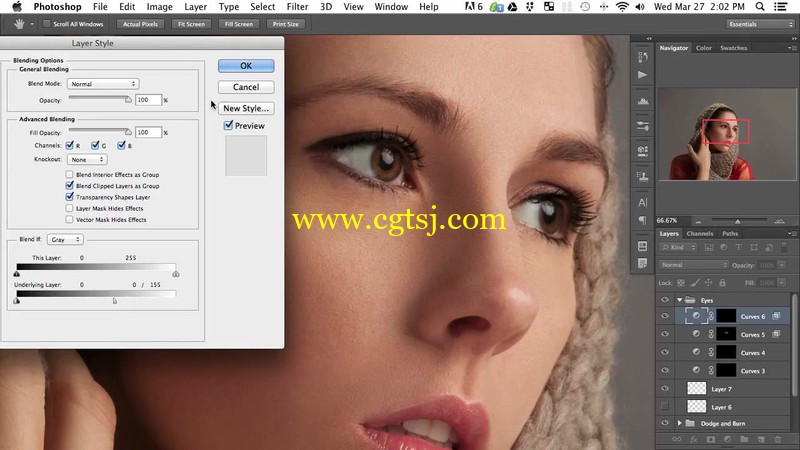Open the Clone Source stamp panel icon
Image resolution: width=800 pixels, height=450 pixels.
(643, 177)
